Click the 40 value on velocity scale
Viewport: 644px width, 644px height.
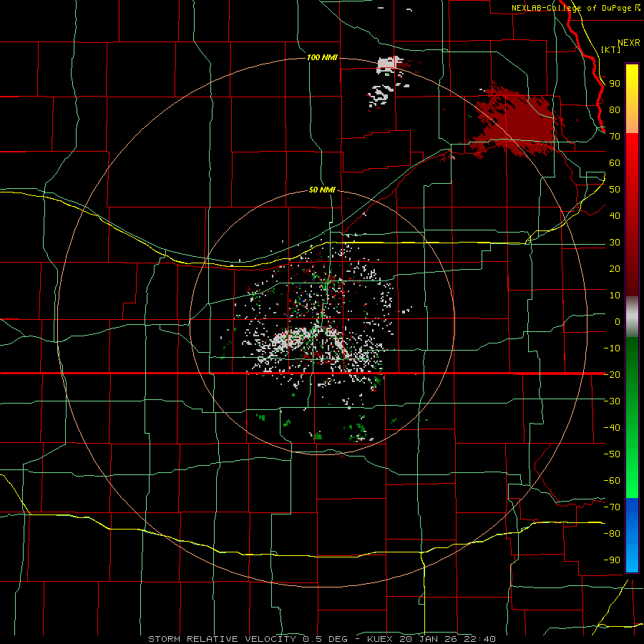coord(615,216)
